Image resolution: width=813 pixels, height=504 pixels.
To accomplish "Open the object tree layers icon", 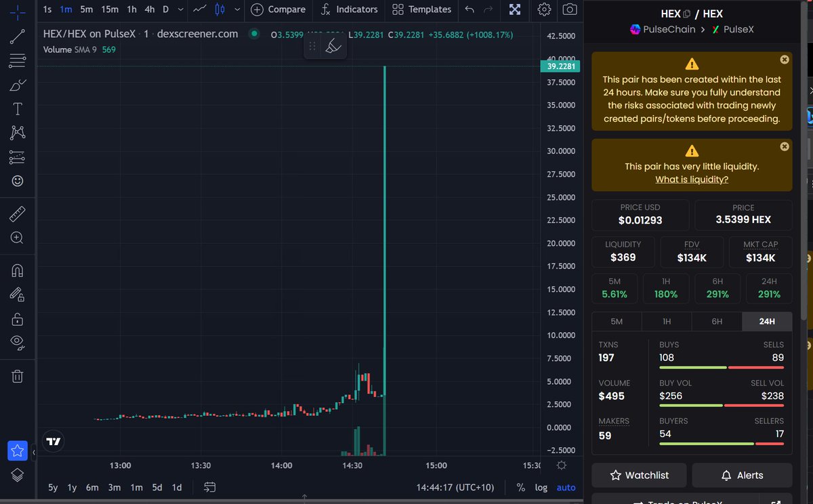I will click(18, 475).
